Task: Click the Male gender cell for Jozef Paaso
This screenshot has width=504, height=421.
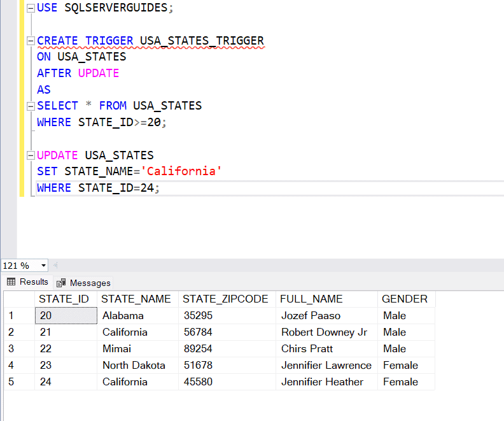Action: tap(406, 315)
